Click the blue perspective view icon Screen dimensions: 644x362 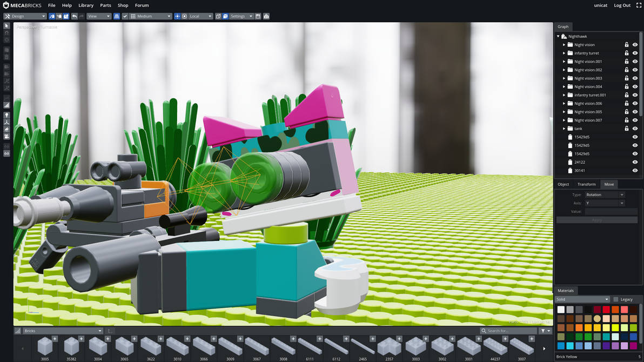point(117,16)
